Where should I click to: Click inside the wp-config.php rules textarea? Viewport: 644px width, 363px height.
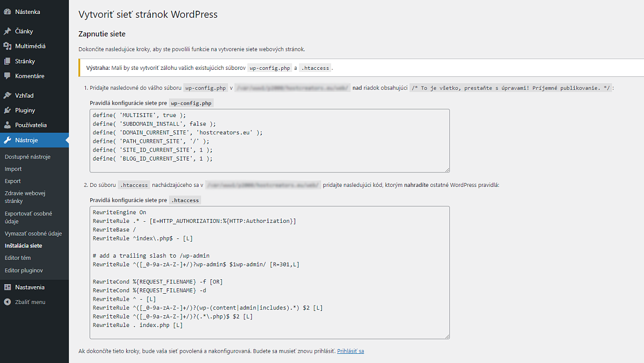click(x=269, y=140)
